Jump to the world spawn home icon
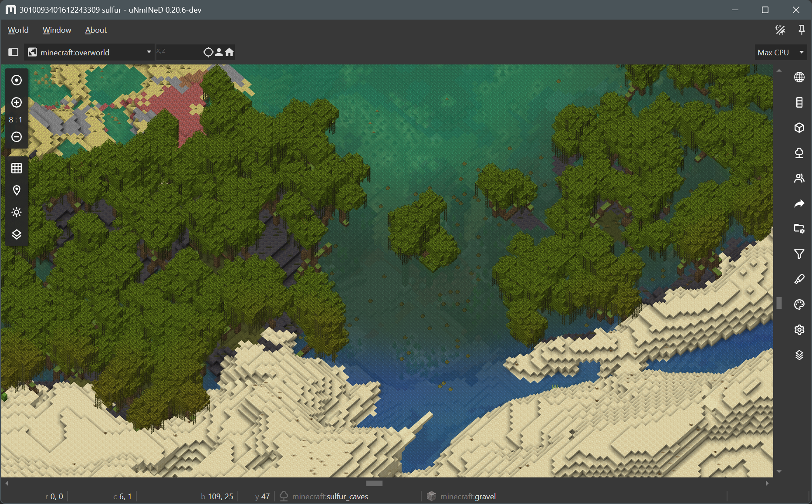Image resolution: width=812 pixels, height=504 pixels. coord(229,52)
